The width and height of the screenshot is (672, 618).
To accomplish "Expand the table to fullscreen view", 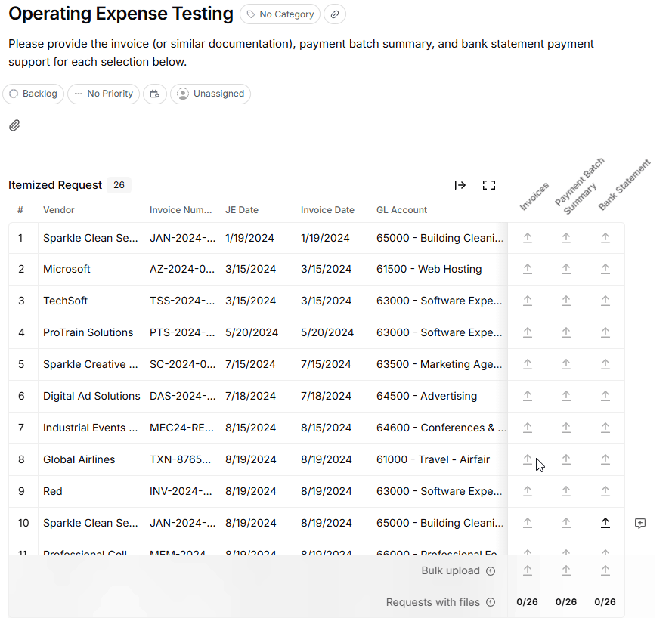I will [489, 184].
